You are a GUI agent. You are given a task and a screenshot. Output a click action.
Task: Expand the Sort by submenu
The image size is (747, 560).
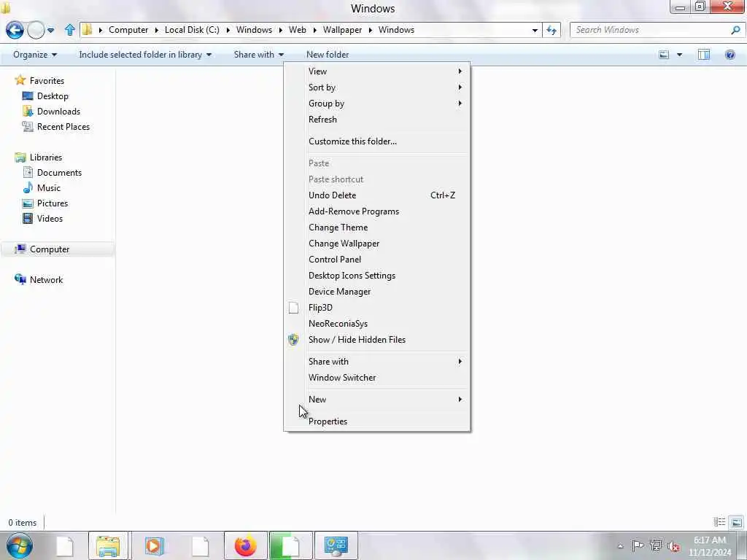click(x=377, y=87)
